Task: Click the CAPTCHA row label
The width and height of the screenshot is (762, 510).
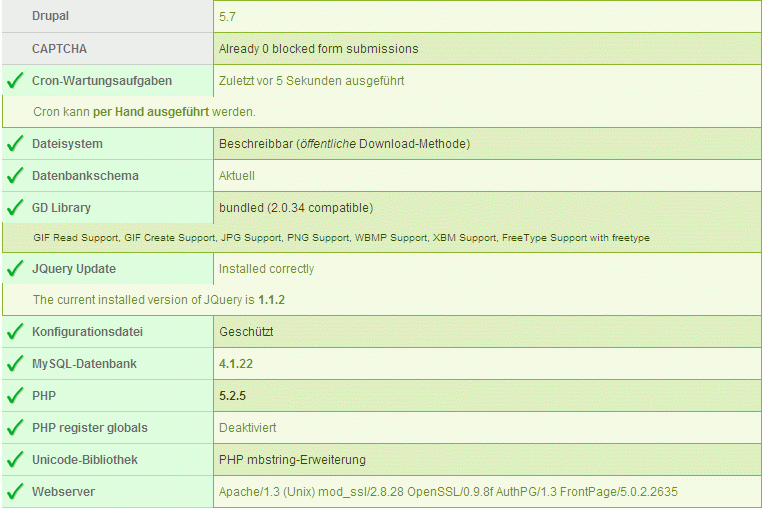Action: pos(59,49)
